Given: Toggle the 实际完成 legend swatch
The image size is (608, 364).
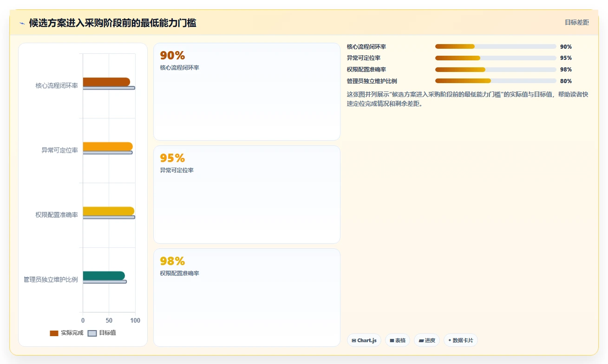Looking at the screenshot, I should [54, 333].
